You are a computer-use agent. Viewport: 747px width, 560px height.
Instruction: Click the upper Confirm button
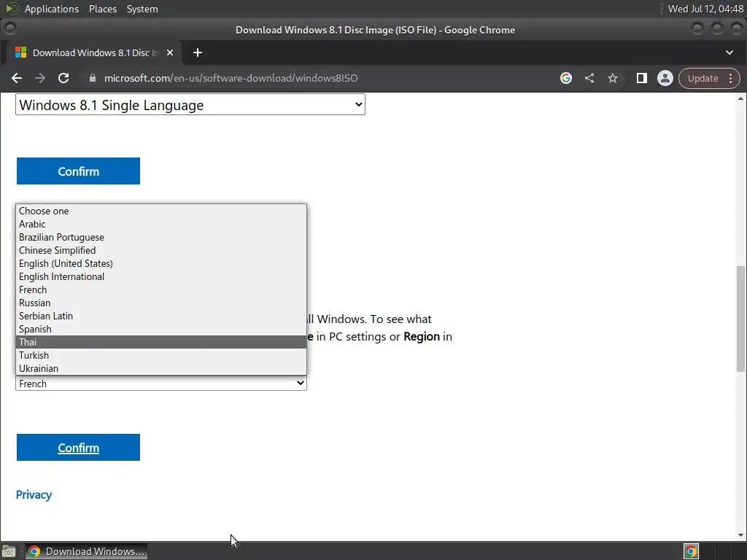point(78,171)
